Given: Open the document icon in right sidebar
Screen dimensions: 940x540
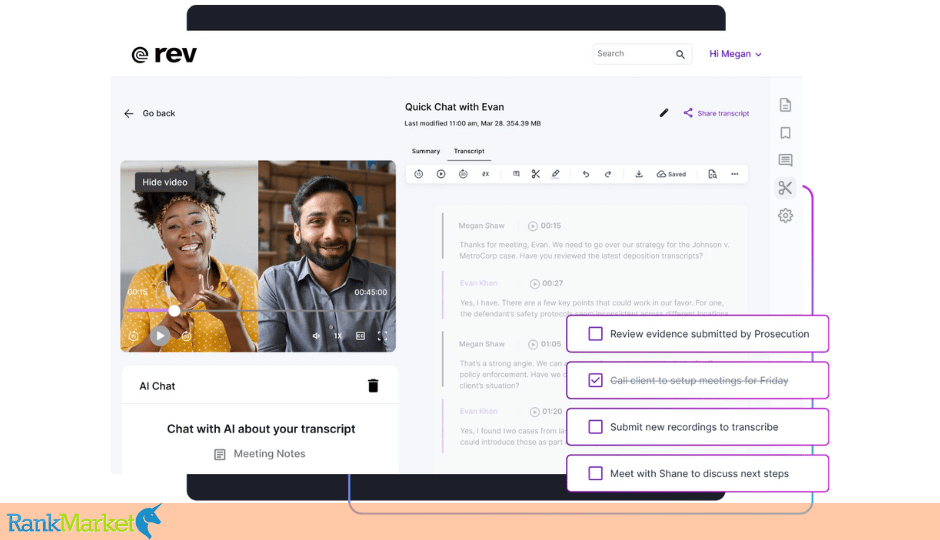Looking at the screenshot, I should click(785, 105).
